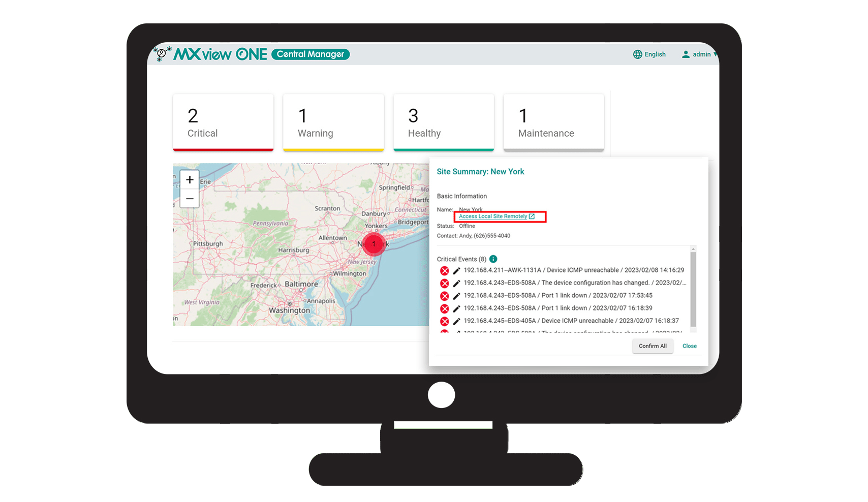Click Pittsburgh on the map
868x502 pixels.
(x=208, y=244)
